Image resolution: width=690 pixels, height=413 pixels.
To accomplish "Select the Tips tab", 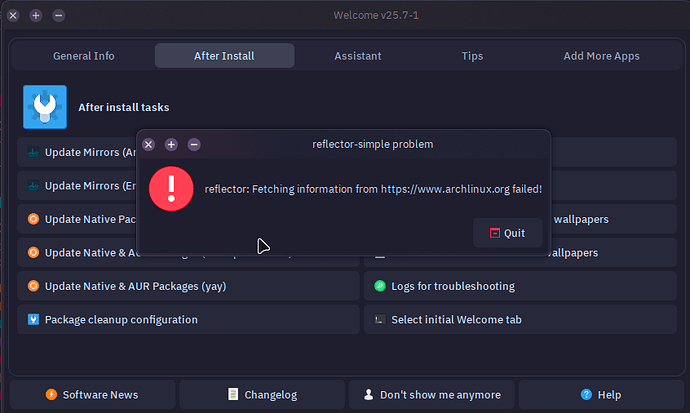I will tap(473, 56).
